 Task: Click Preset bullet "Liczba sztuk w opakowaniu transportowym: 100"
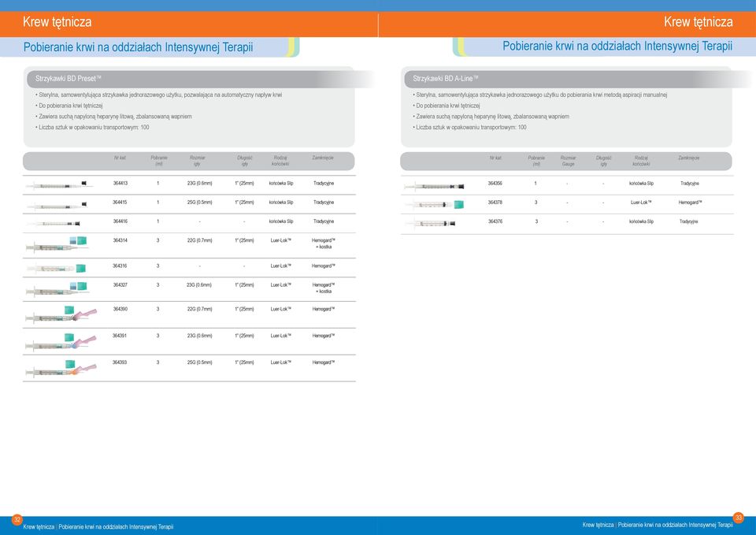92,128
